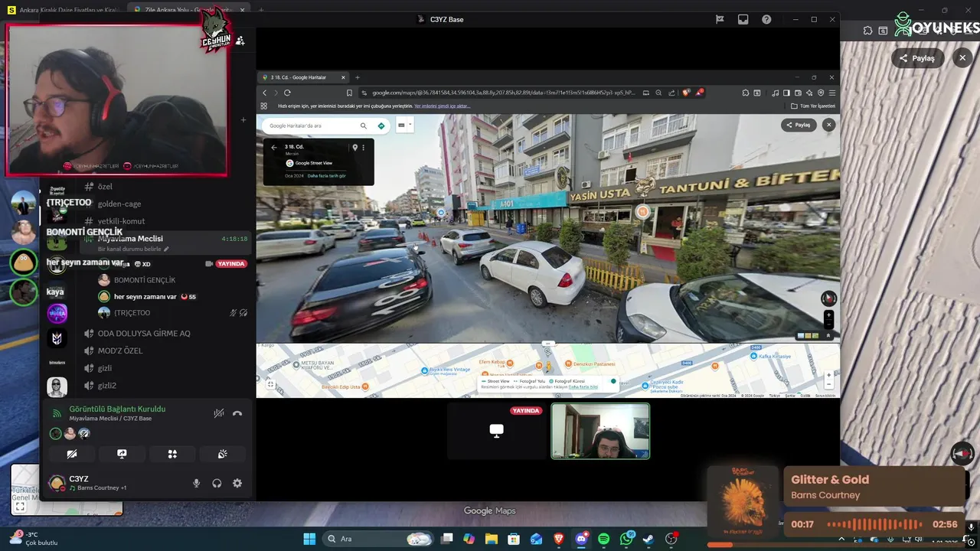The width and height of the screenshot is (980, 551).
Task: Click the Street View compass
Action: point(828,298)
